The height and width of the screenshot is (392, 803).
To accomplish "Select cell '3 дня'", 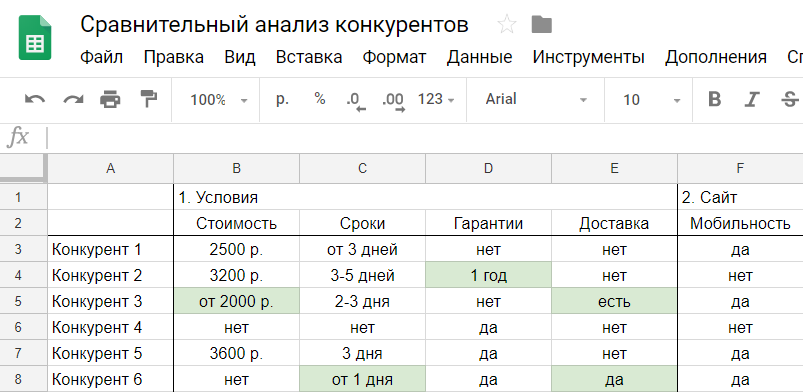I will [x=363, y=354].
